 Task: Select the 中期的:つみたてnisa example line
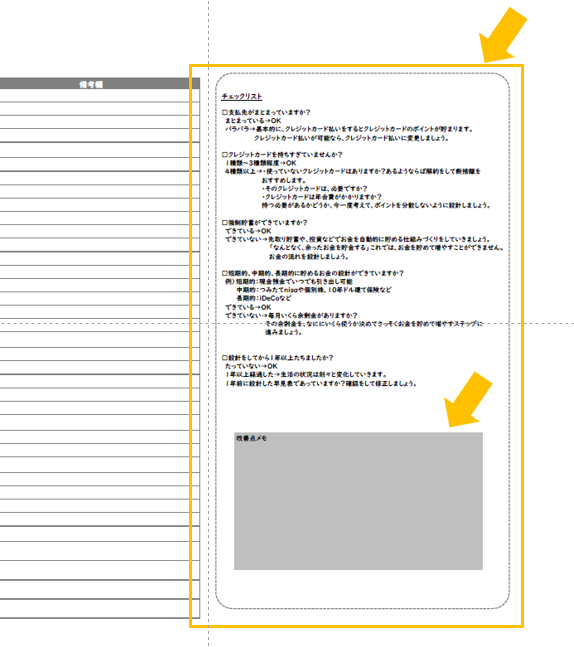pos(314,290)
